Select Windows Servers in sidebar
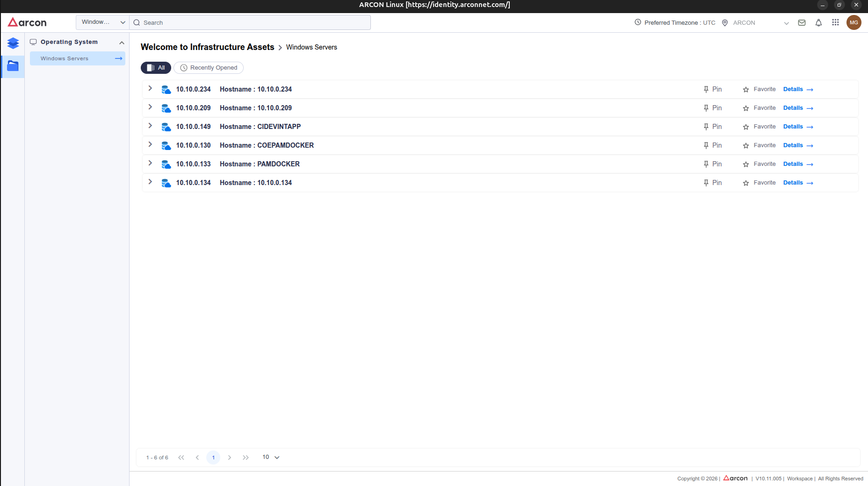 (x=78, y=58)
